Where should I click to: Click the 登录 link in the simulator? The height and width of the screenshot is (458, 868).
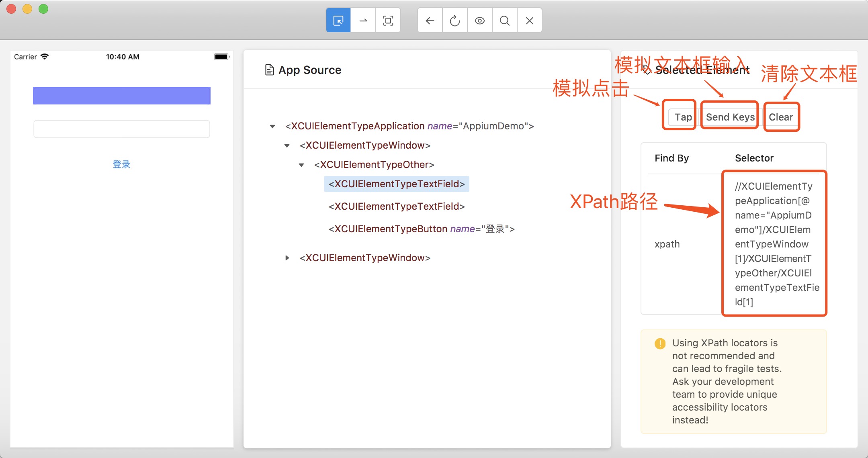click(121, 164)
